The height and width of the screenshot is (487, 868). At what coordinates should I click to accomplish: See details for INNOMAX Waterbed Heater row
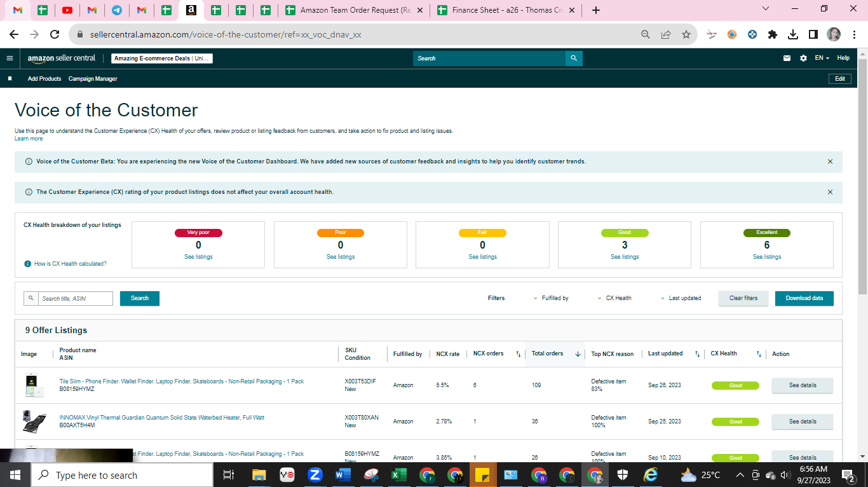(x=803, y=422)
